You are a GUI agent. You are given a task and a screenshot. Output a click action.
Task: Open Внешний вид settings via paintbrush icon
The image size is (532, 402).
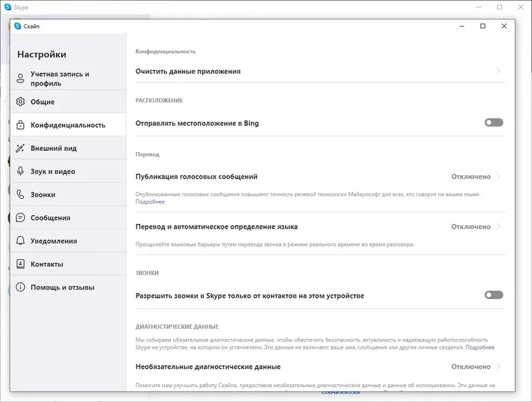[x=21, y=148]
